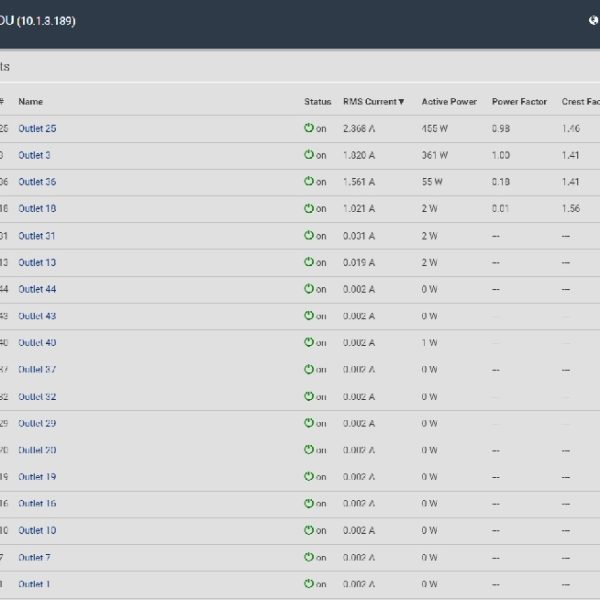Click the power status icon for Outlet 10

click(x=309, y=530)
